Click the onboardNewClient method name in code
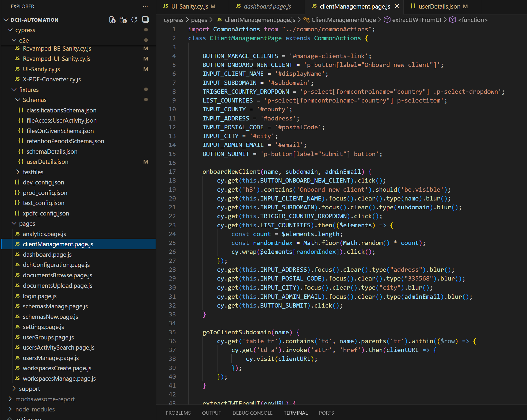This screenshot has height=420, width=527. (231, 172)
